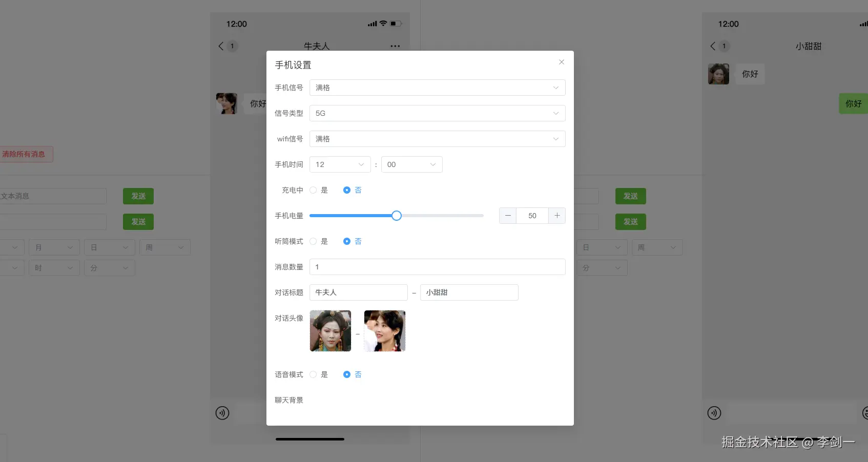The image size is (868, 462).
Task: Open the more options dots in 牛夫人 chat
Action: click(395, 46)
